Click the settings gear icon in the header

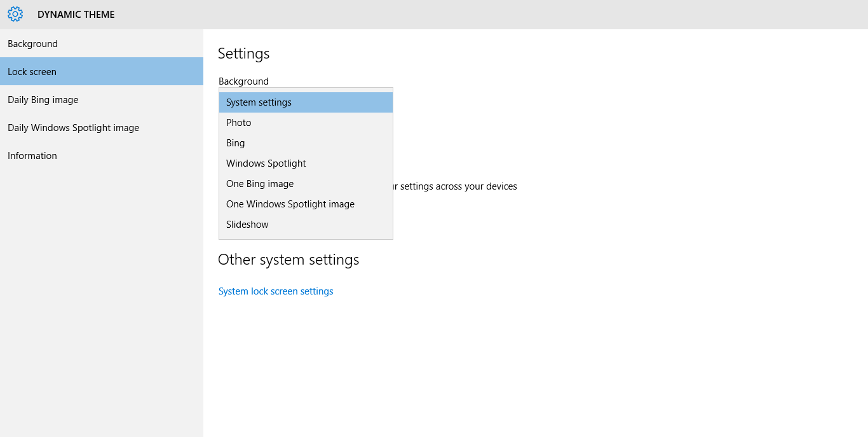[15, 14]
